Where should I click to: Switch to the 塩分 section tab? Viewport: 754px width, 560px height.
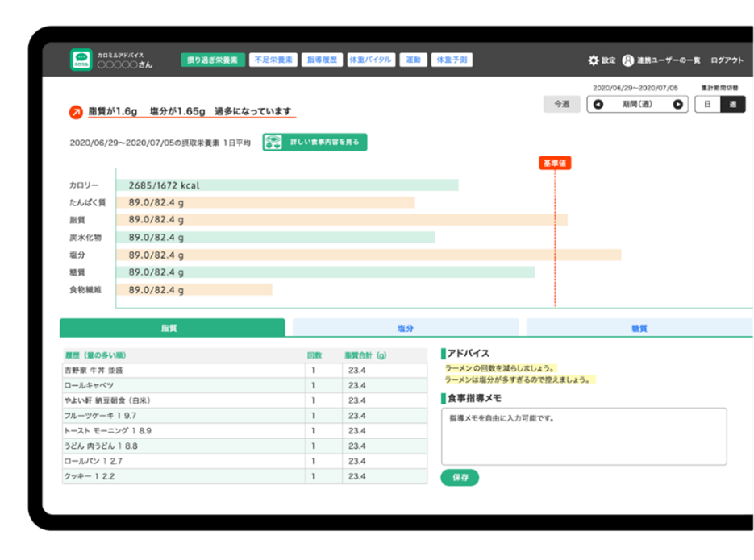point(406,328)
